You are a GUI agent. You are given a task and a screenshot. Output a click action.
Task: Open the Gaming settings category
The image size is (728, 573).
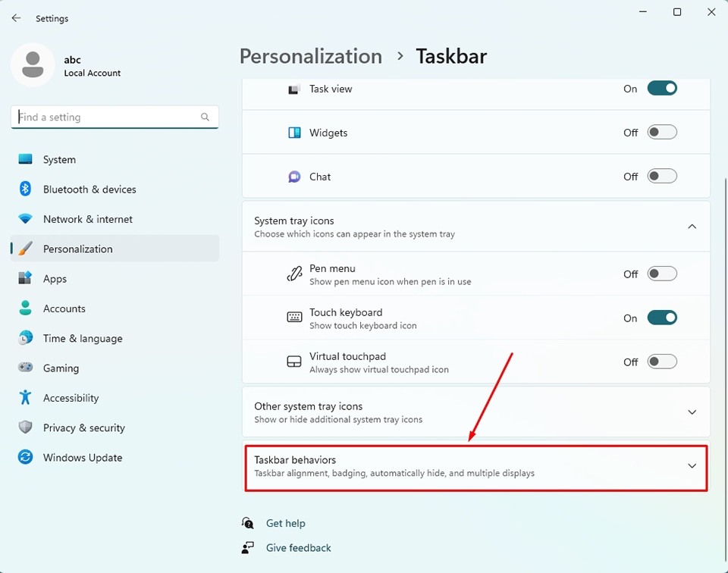point(115,367)
